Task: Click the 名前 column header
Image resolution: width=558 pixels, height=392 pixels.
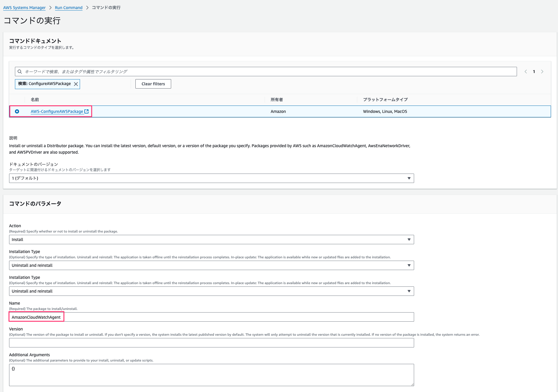Action: 35,100
